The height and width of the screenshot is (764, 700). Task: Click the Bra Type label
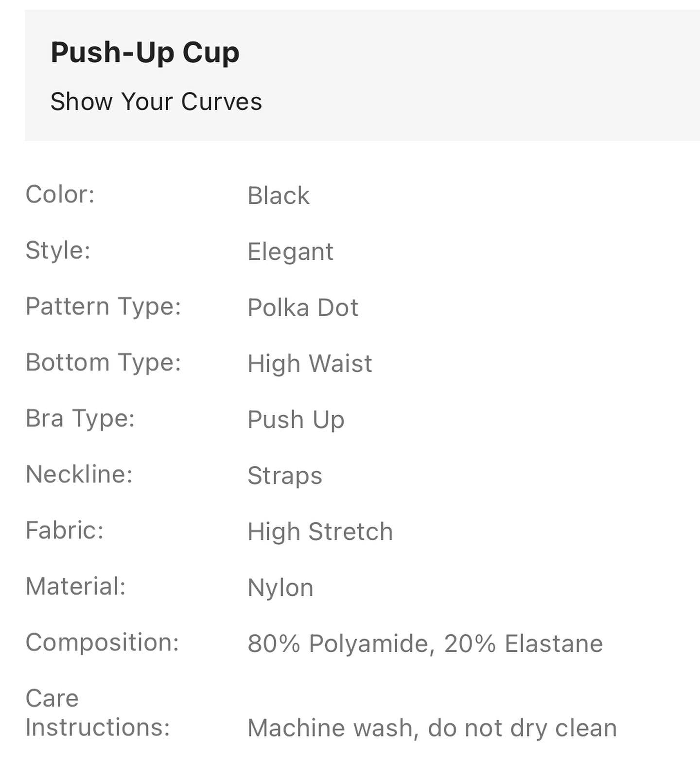[x=80, y=418]
